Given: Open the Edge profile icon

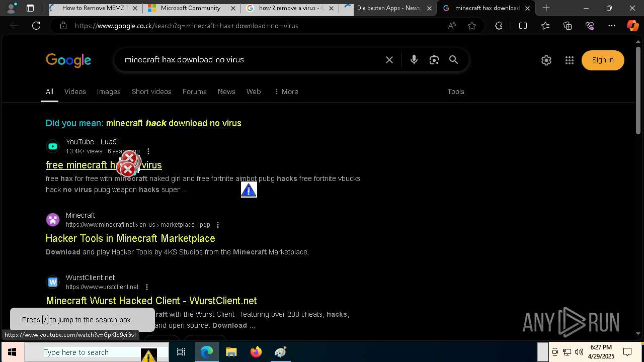Looking at the screenshot, I should point(11,8).
